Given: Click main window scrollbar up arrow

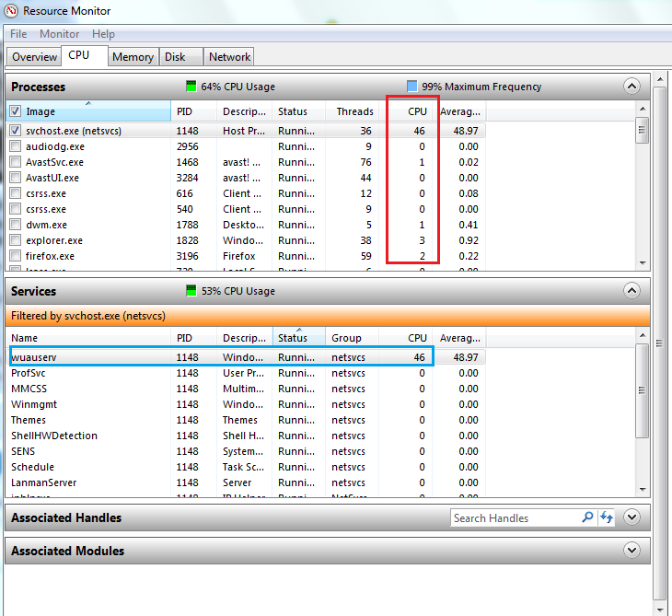Looking at the screenshot, I should [x=659, y=80].
